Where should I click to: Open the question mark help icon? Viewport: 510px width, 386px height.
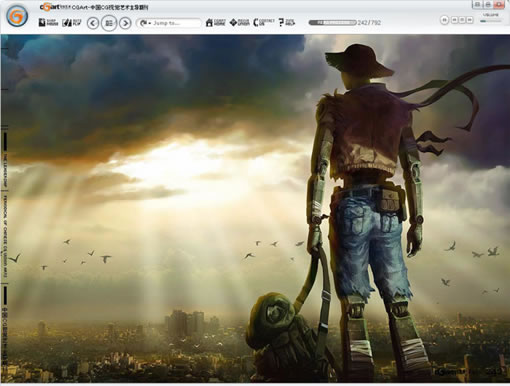click(287, 22)
